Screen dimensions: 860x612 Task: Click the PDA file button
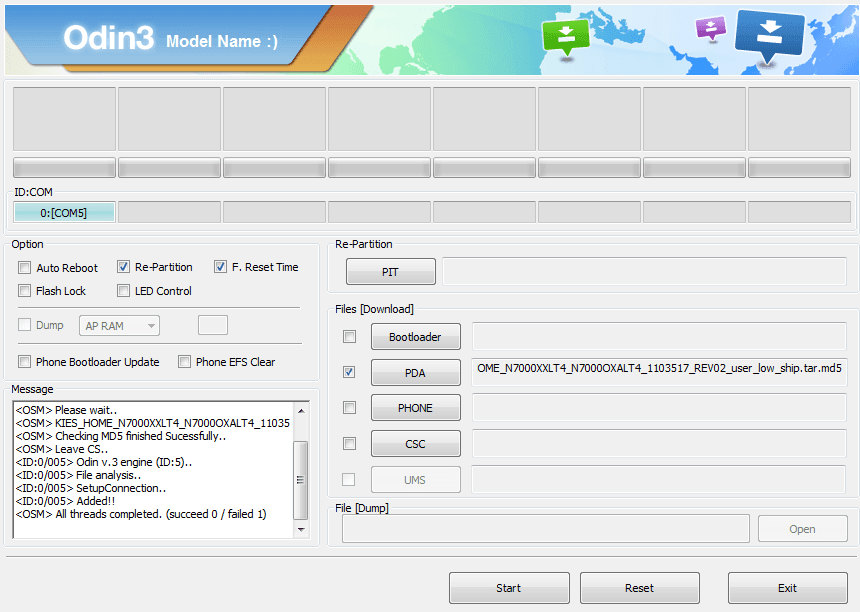click(x=416, y=372)
